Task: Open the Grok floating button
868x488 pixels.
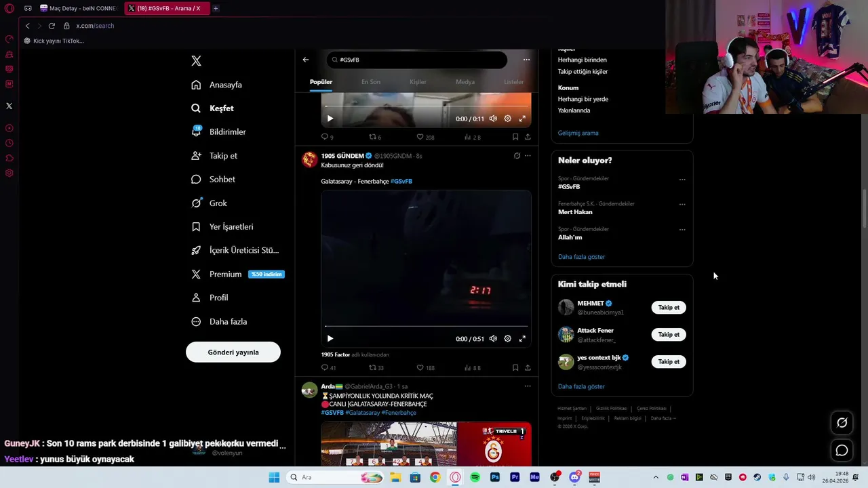Action: pos(842,423)
